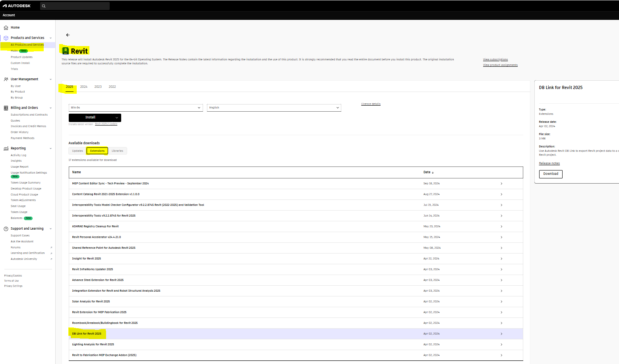
Task: Open chevron for DB Link for Revit 2025 row
Action: click(501, 334)
